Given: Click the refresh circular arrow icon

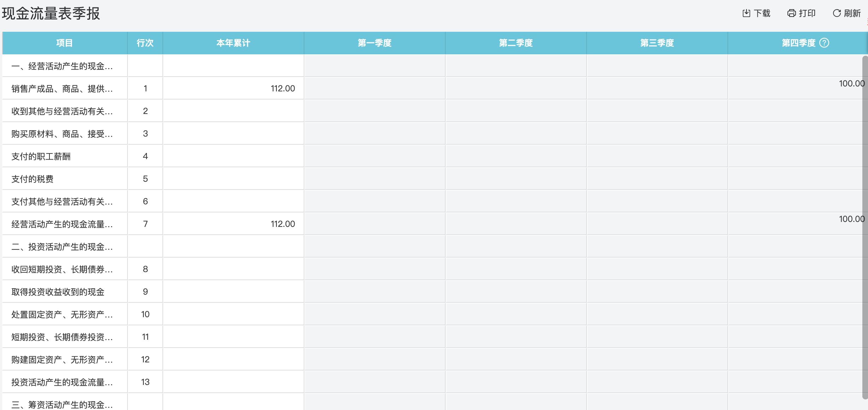Looking at the screenshot, I should click(x=837, y=13).
